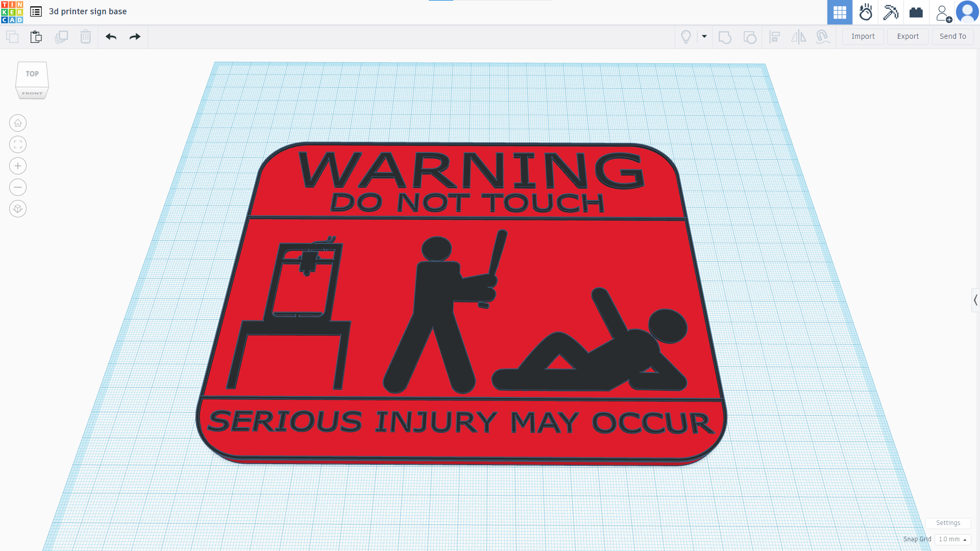Image resolution: width=980 pixels, height=551 pixels.
Task: Rename the design titled 3d printer sign base
Action: pos(88,11)
